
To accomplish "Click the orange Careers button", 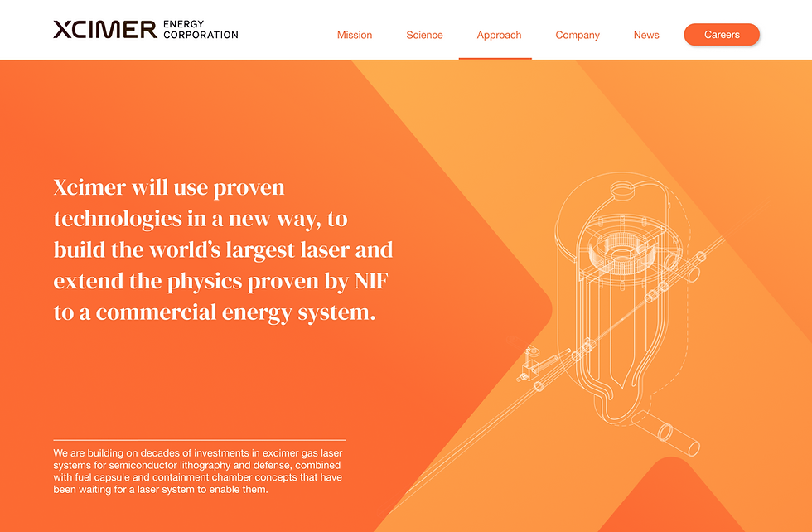I will pos(722,35).
